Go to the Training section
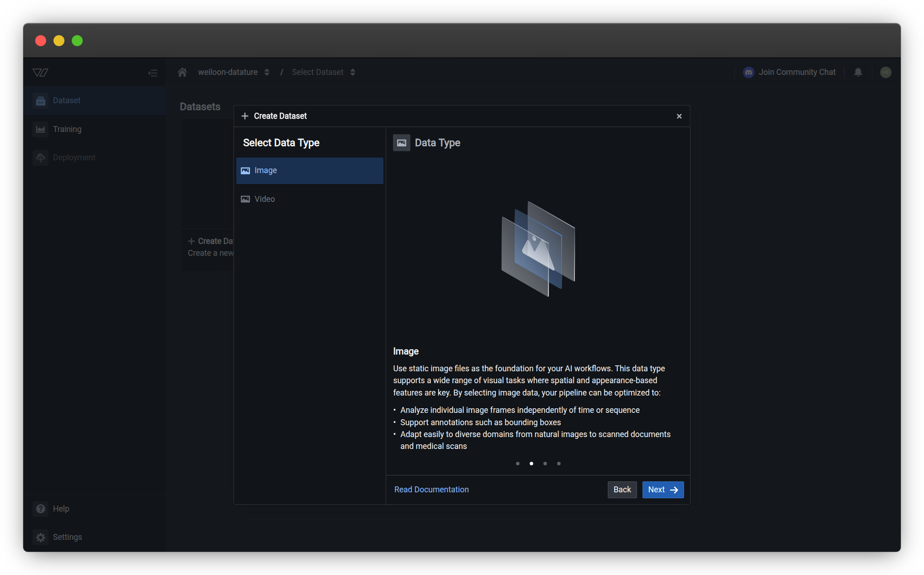This screenshot has height=575, width=924. tap(67, 129)
